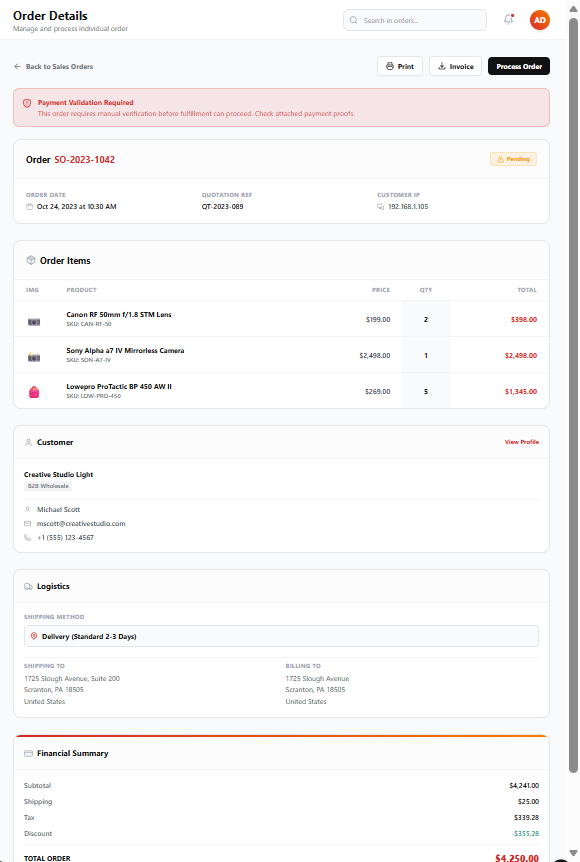Click Creative Studio Light customer name
580x862 pixels.
(x=58, y=474)
